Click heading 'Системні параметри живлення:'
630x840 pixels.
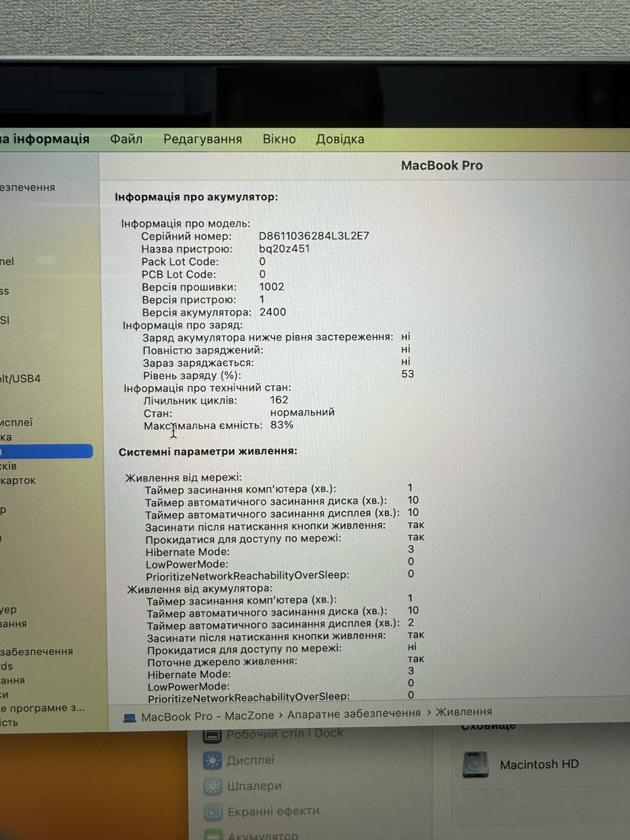208,451
